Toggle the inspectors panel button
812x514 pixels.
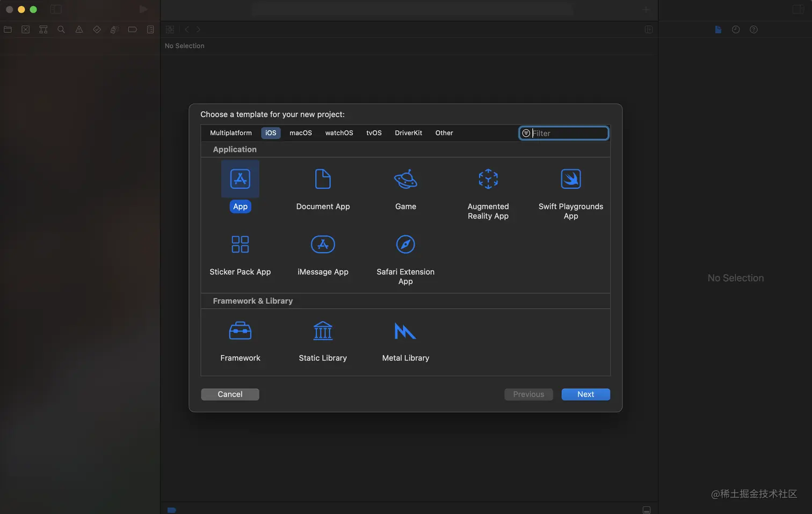click(798, 9)
